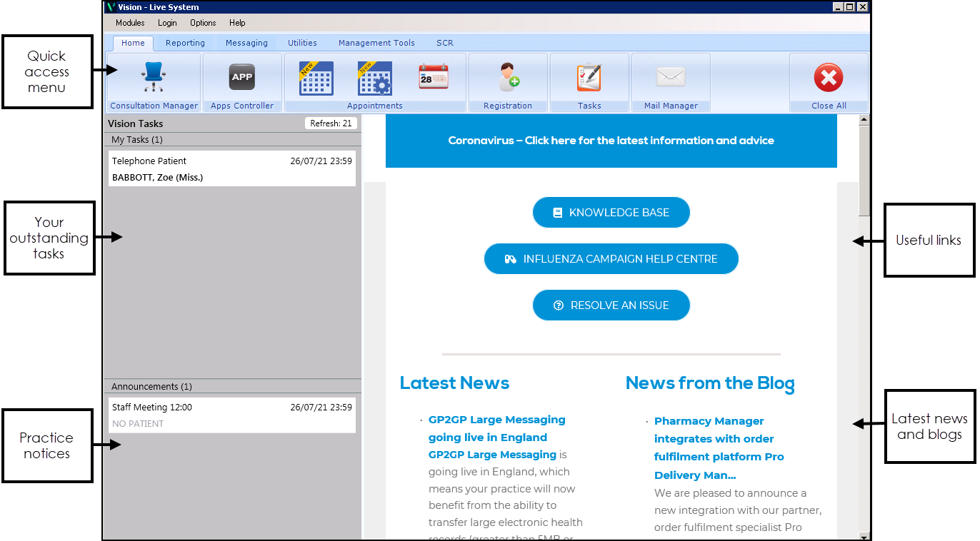Image resolution: width=980 pixels, height=541 pixels.
Task: Open the Options menu
Action: pos(203,23)
